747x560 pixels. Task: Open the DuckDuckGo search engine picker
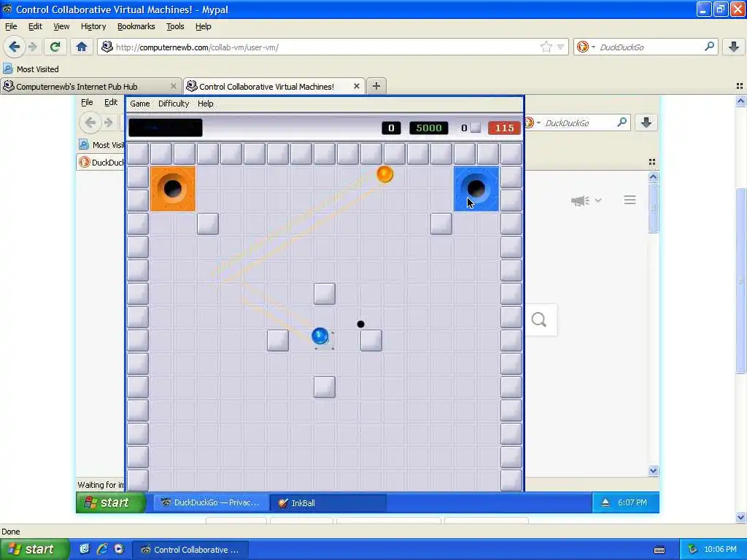pos(586,47)
